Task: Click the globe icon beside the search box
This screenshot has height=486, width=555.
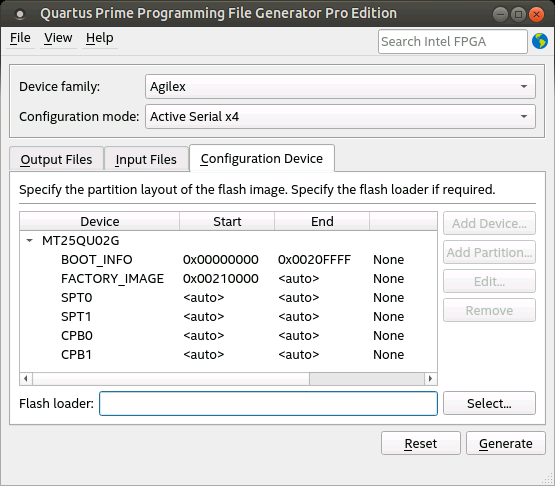Action: pos(540,41)
